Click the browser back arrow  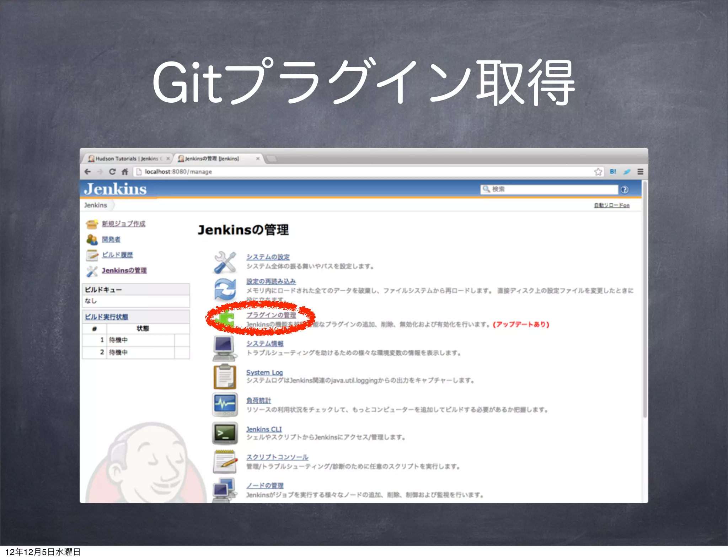pyautogui.click(x=87, y=172)
